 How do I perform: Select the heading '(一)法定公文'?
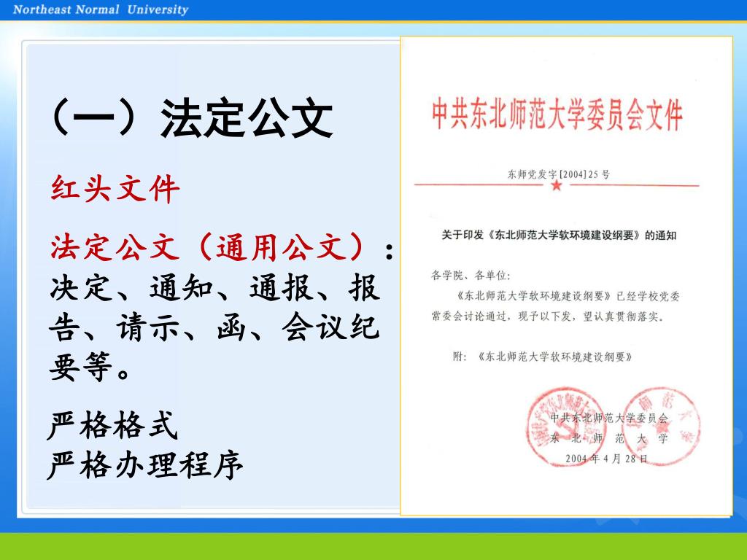click(192, 118)
